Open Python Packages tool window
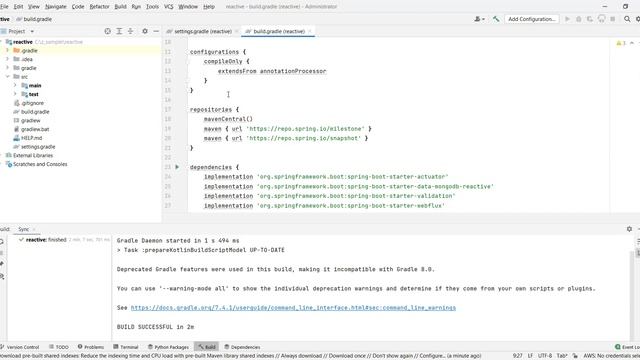640x360 pixels. point(168,347)
